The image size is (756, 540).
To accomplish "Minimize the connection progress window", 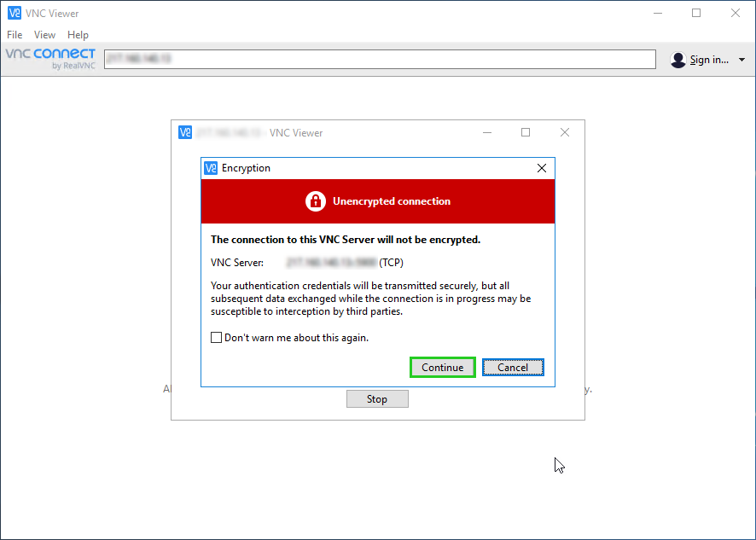I will pos(486,132).
